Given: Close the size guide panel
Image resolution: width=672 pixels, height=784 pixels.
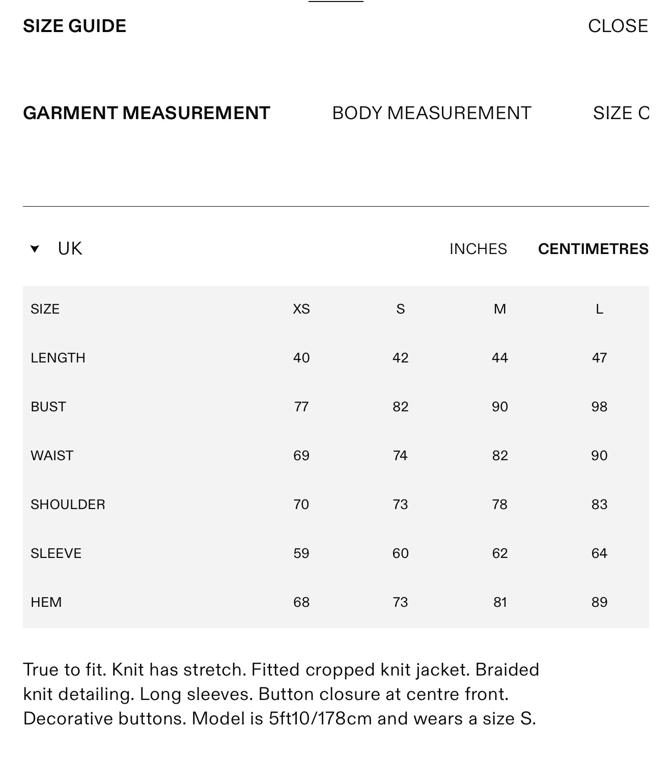Looking at the screenshot, I should tap(618, 26).
